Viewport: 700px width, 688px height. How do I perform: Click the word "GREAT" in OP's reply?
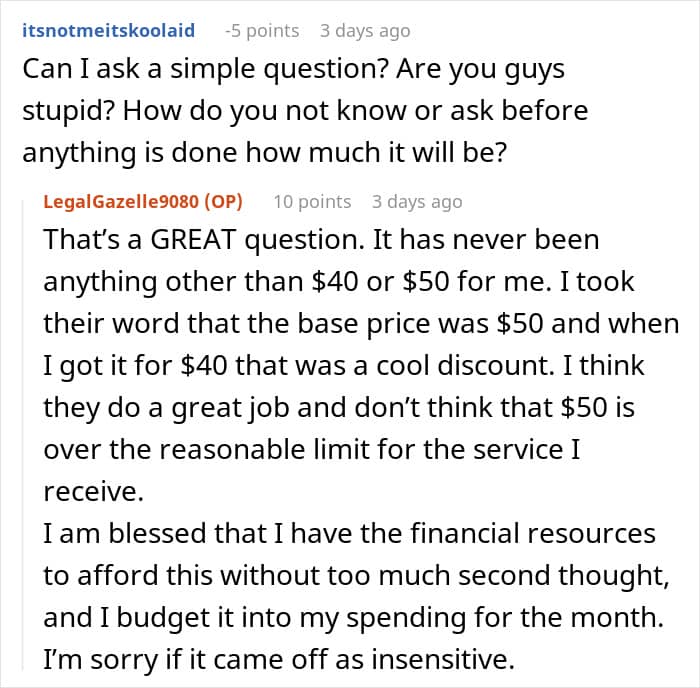click(193, 240)
